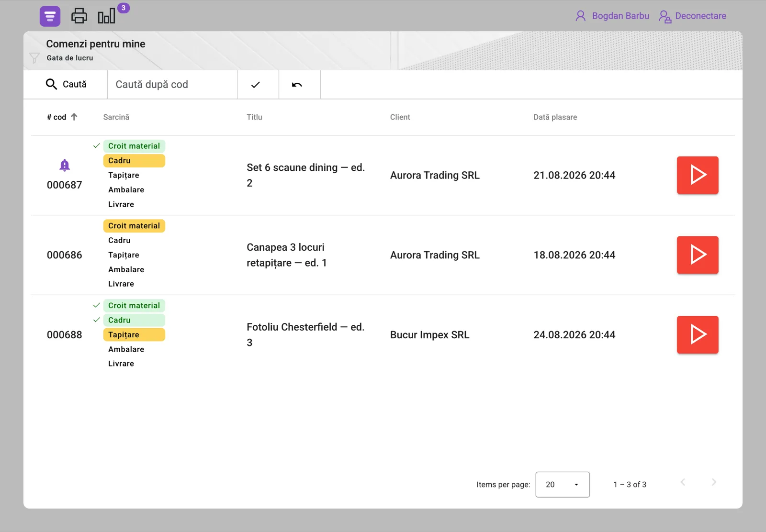Select Cadru task chip in order 000687
The width and height of the screenshot is (766, 532).
click(134, 161)
